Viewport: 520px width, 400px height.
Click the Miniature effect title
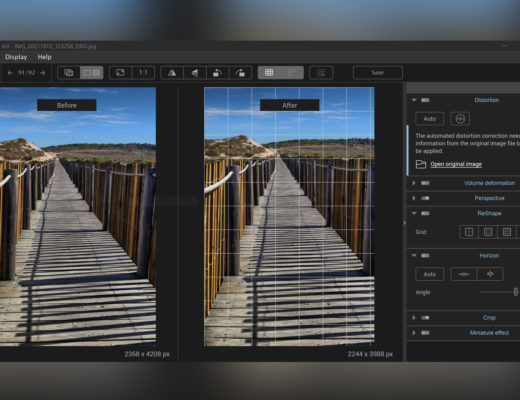[489, 333]
